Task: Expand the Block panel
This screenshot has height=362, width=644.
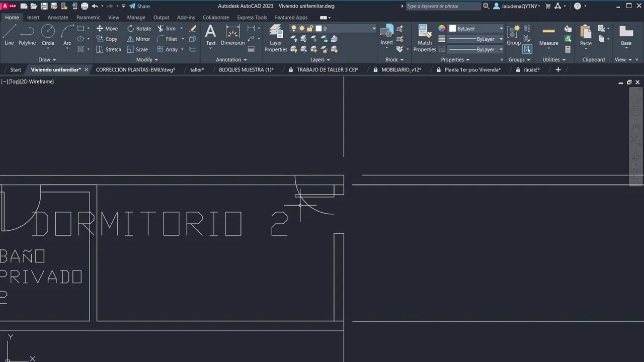Action: click(394, 59)
